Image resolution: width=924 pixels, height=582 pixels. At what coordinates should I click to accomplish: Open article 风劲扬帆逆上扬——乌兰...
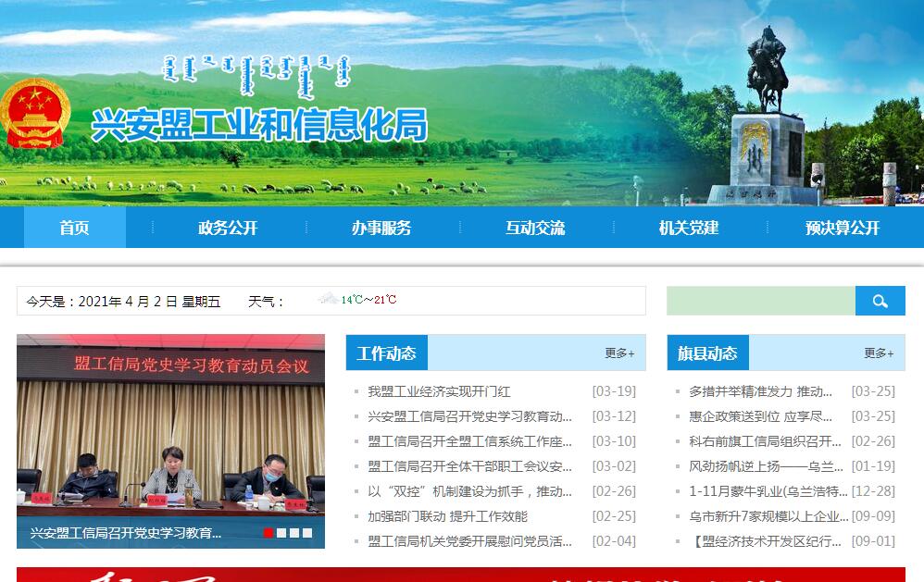(766, 466)
